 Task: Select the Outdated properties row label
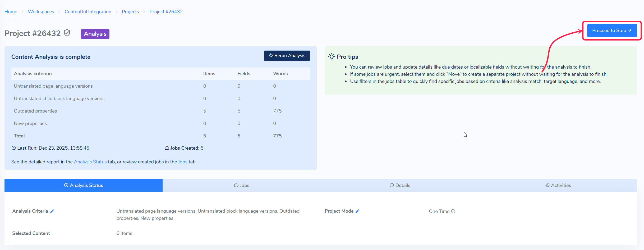click(35, 111)
